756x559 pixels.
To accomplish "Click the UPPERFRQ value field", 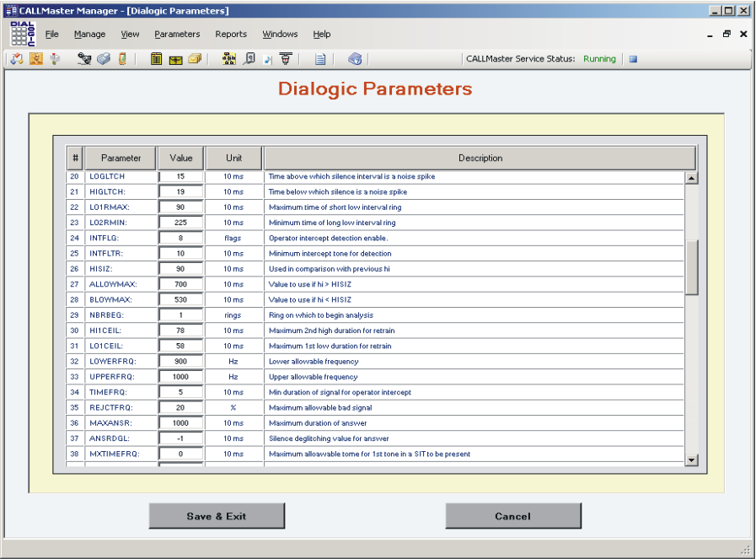I will 181,377.
